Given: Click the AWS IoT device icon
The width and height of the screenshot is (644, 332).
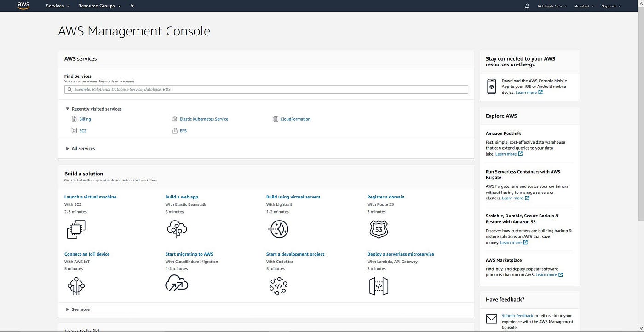Looking at the screenshot, I should [76, 286].
